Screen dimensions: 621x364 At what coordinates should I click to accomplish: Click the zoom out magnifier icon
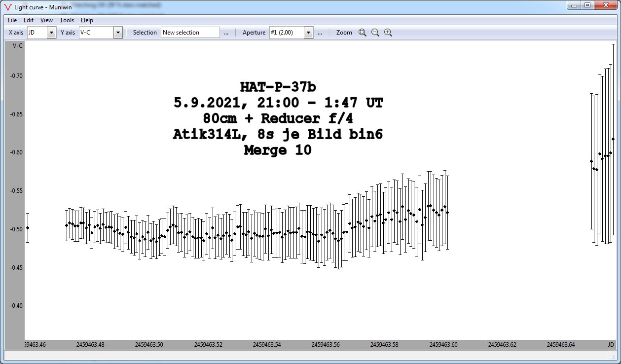(375, 33)
